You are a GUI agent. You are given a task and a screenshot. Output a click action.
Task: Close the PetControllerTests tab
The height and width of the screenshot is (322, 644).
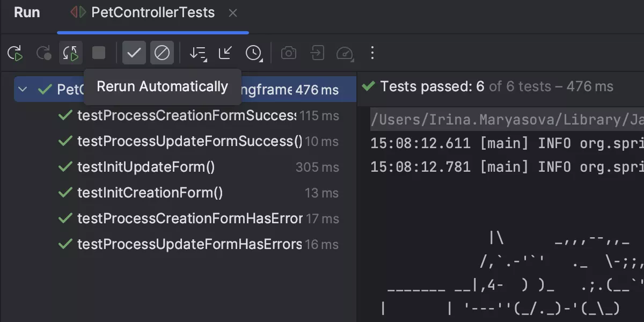coord(233,13)
